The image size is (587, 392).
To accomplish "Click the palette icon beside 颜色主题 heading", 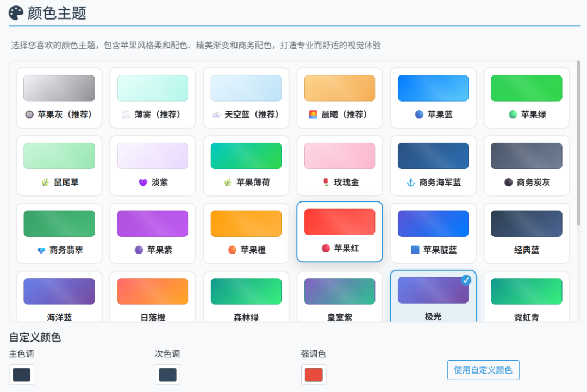I will [x=16, y=13].
